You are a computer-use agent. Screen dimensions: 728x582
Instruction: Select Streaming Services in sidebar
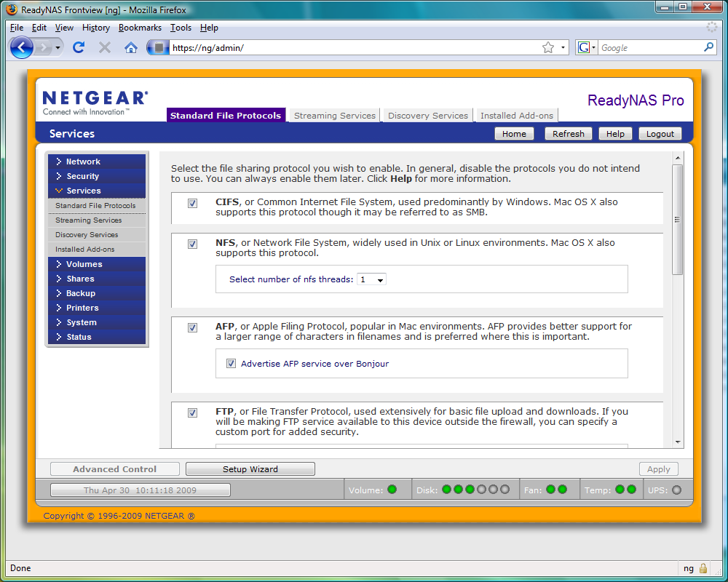click(x=97, y=220)
